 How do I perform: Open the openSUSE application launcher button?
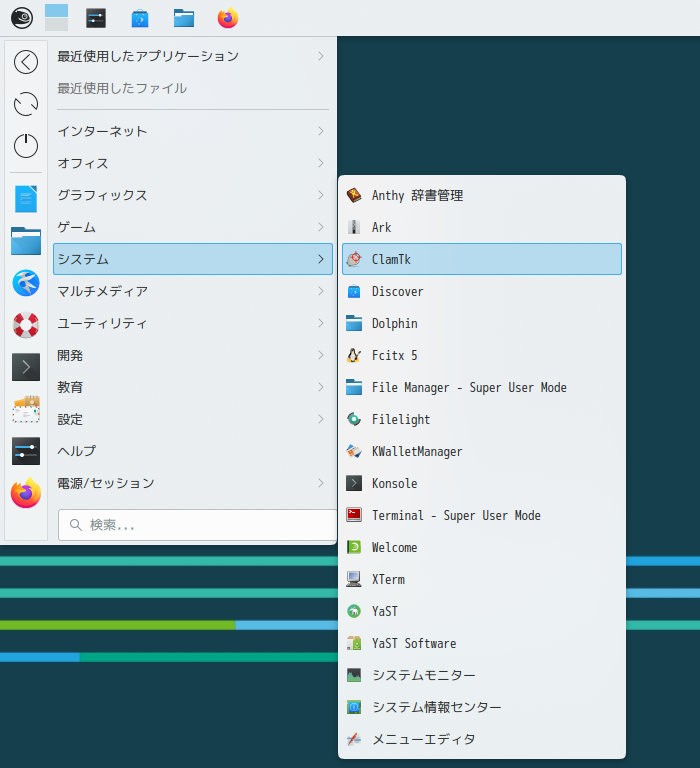coord(22,19)
